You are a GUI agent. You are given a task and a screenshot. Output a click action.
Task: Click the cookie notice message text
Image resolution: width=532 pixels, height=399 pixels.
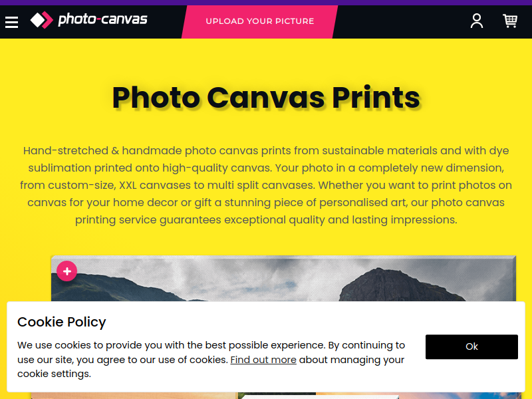pos(211,360)
